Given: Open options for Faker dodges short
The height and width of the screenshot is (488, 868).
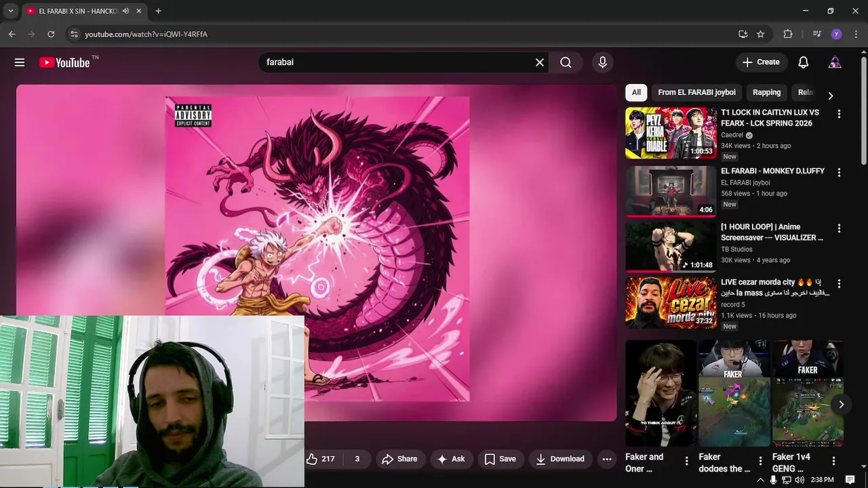Looking at the screenshot, I should pyautogui.click(x=760, y=461).
